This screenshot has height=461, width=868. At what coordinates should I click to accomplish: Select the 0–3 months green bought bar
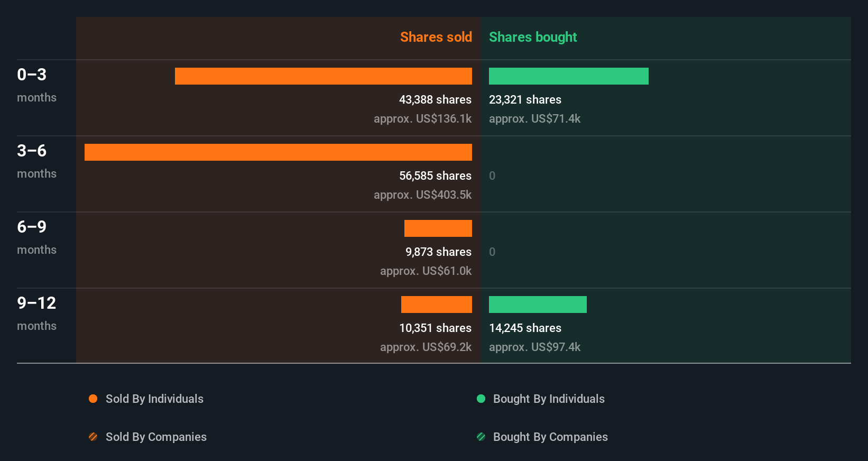point(569,76)
